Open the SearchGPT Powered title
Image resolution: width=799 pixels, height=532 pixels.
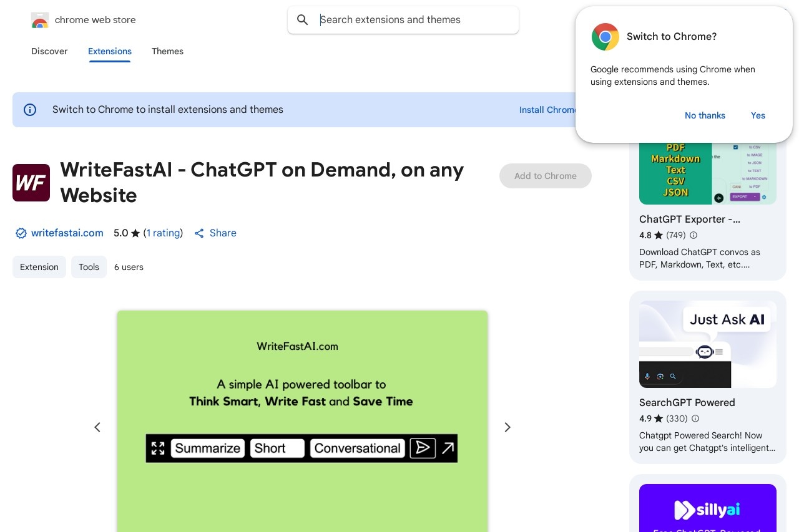[x=687, y=403]
